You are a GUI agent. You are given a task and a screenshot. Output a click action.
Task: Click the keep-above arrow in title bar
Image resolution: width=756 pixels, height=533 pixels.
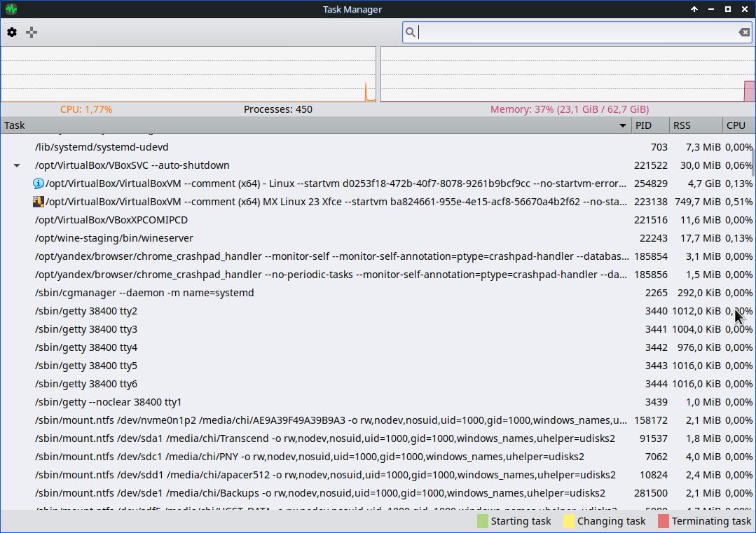point(694,9)
